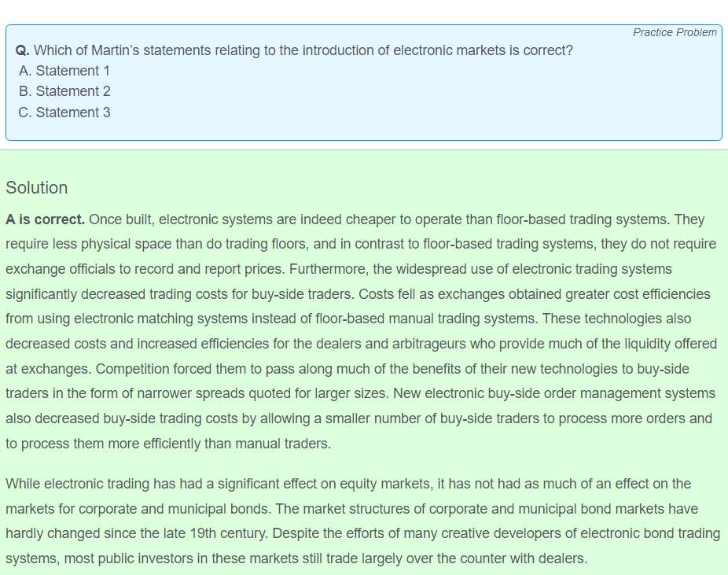Click the phrase 'corporate and municipal bonds'
The image size is (728, 575).
pyautogui.click(x=174, y=509)
